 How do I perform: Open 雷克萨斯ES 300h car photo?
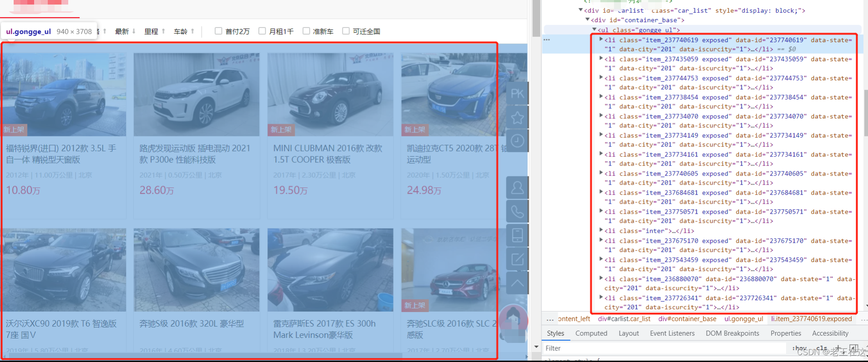tap(330, 270)
